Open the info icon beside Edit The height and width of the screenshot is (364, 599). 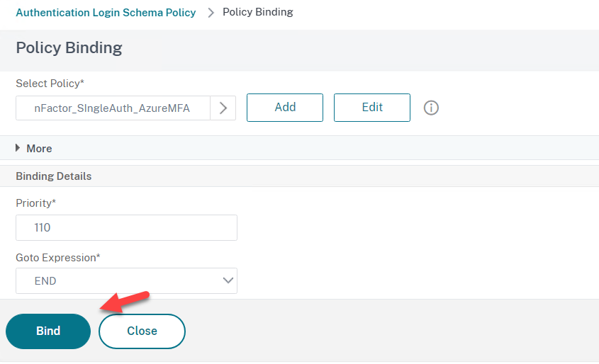pyautogui.click(x=431, y=108)
